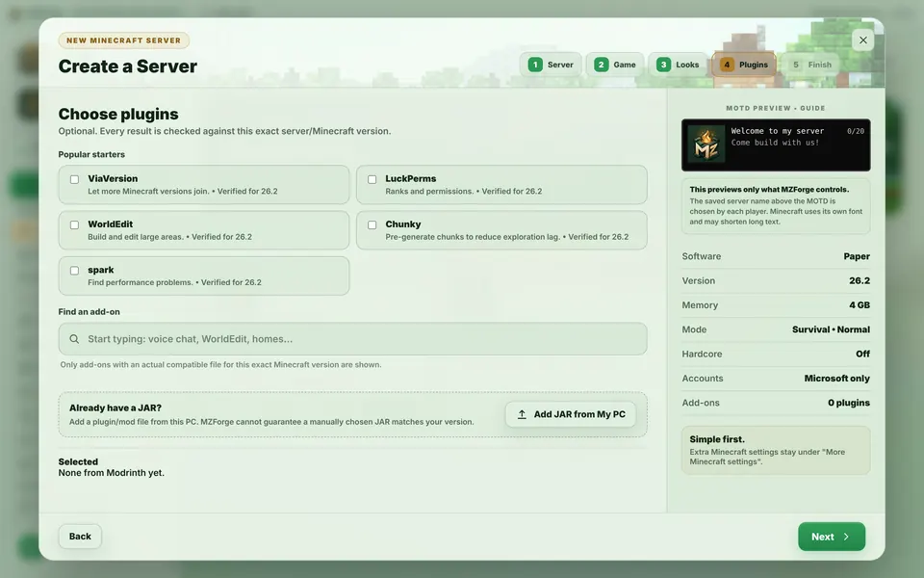The width and height of the screenshot is (924, 578).
Task: Click the MZ server icon in MOTD preview
Action: [x=706, y=144]
